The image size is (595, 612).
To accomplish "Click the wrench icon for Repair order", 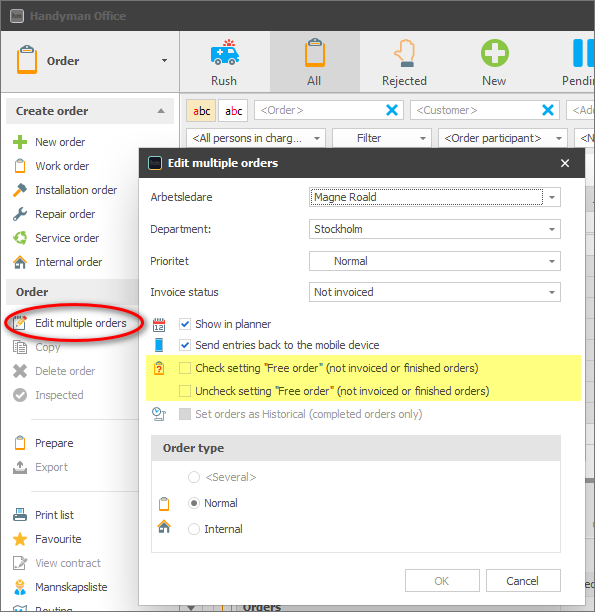I will [x=20, y=214].
